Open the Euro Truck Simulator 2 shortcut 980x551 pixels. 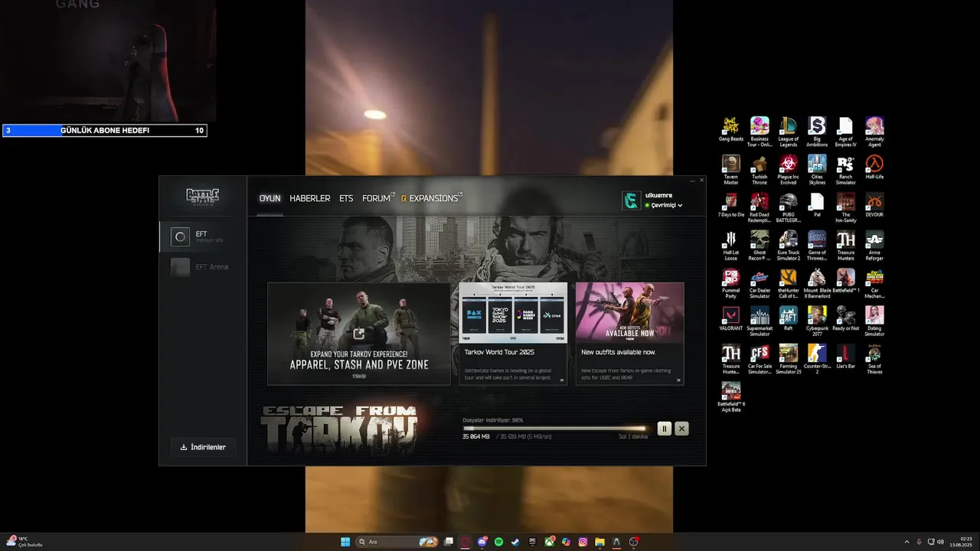click(x=789, y=245)
